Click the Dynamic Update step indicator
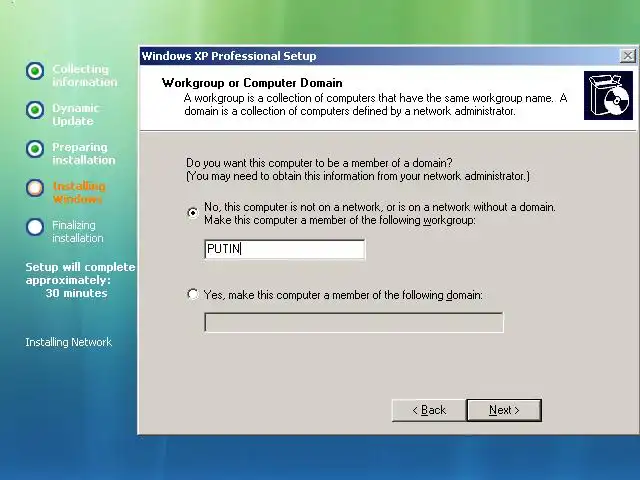640x480 pixels. coord(35,110)
